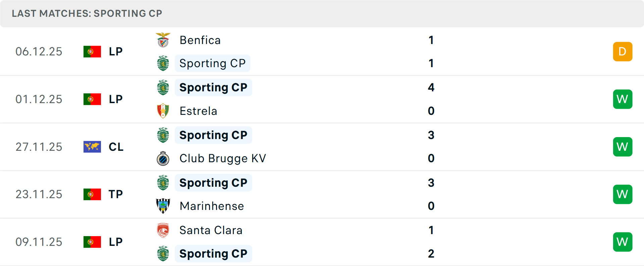Open the Santa Clara team link
644x266 pixels.
(211, 230)
